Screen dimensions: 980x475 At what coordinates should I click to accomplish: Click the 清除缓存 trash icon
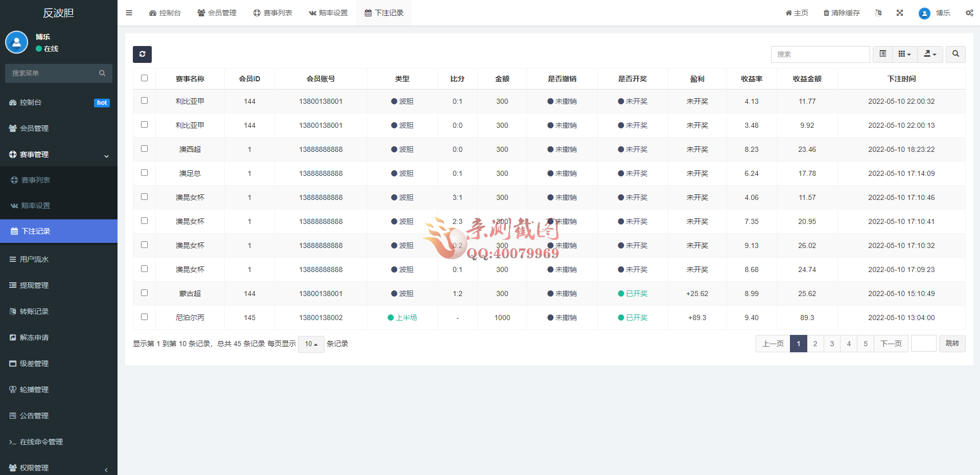tap(826, 13)
